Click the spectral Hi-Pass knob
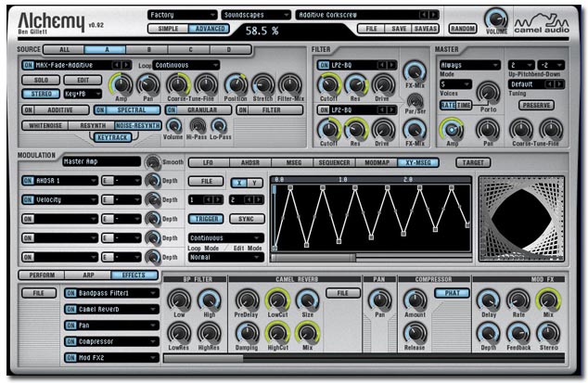 (198, 126)
